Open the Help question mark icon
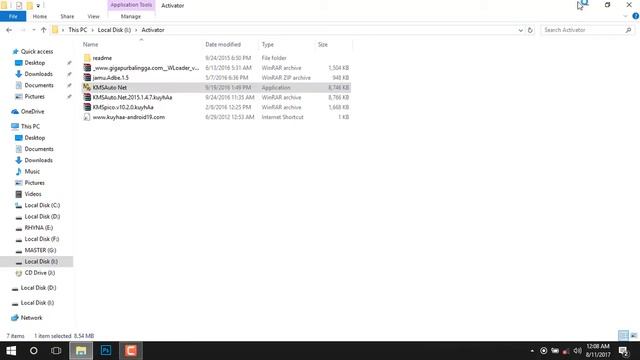Image resolution: width=640 pixels, height=360 pixels. (636, 16)
